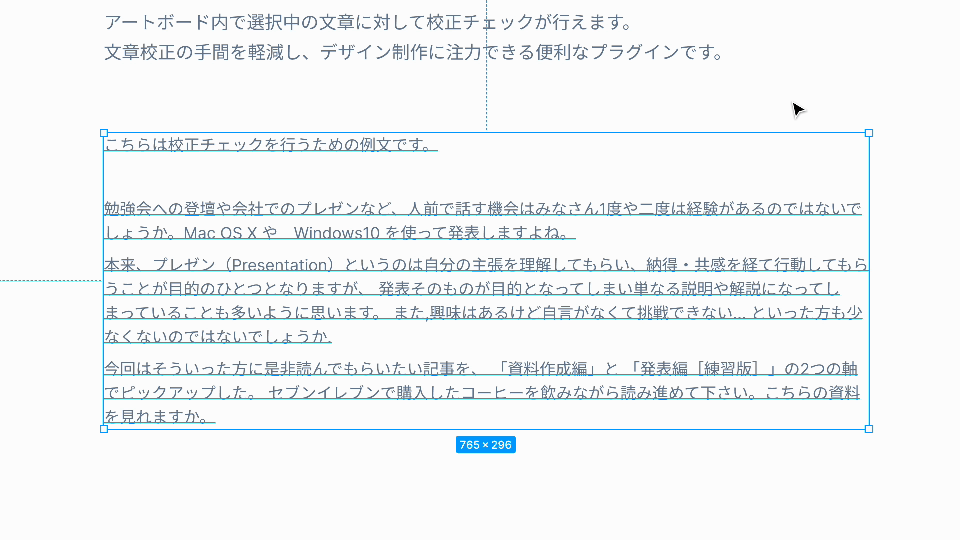Click the line beginning 文章校正の手間を軽減し

(x=414, y=53)
